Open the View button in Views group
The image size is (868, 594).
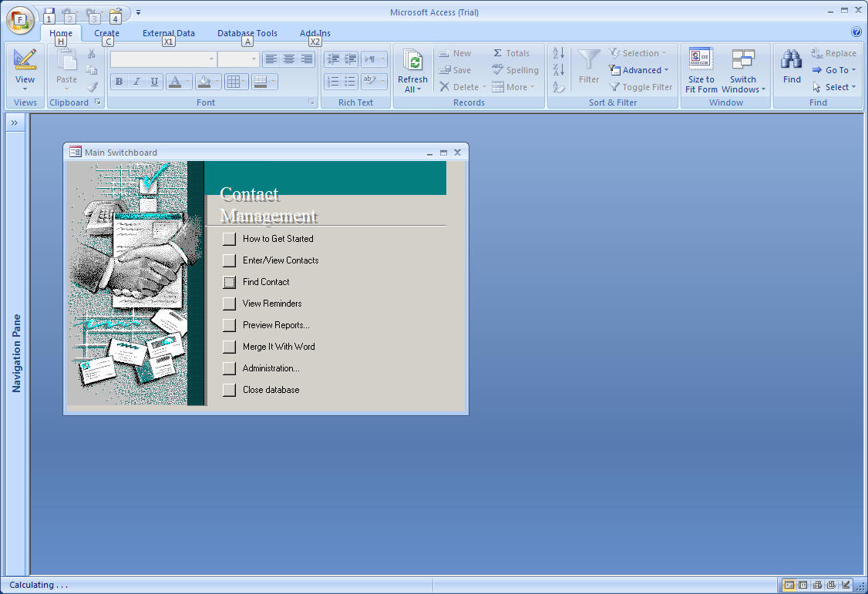point(25,69)
